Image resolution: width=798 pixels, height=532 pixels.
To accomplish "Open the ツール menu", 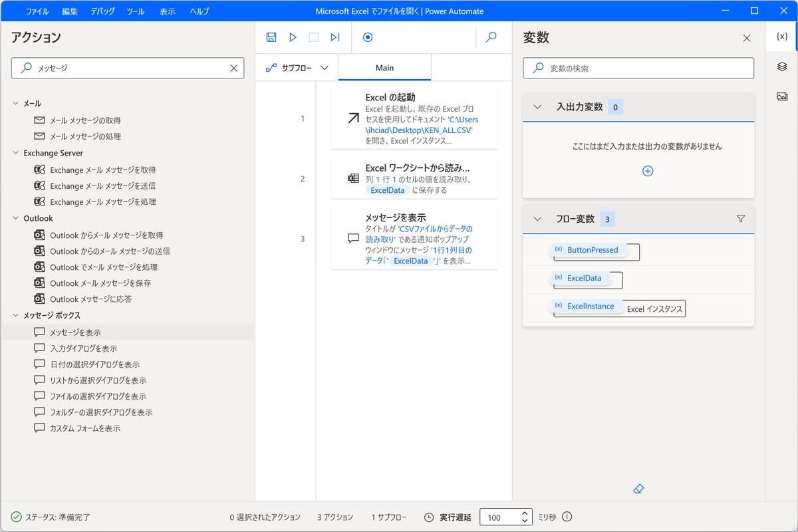I will tap(135, 11).
